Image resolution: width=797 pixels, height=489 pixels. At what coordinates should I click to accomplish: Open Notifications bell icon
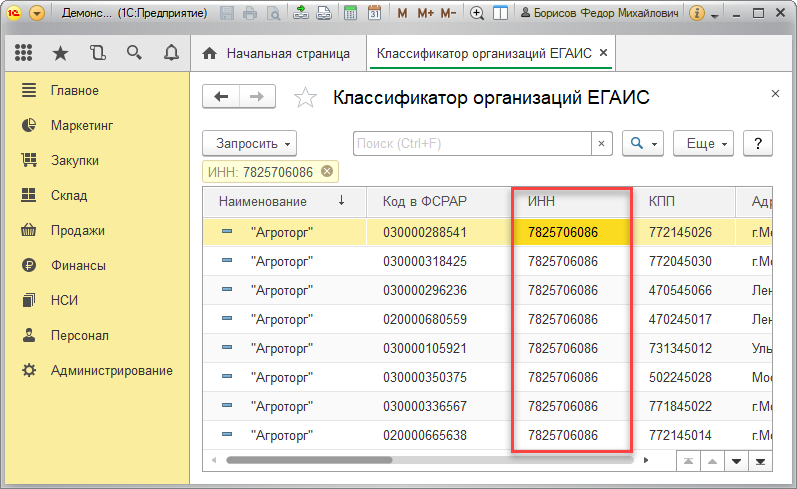pyautogui.click(x=171, y=52)
